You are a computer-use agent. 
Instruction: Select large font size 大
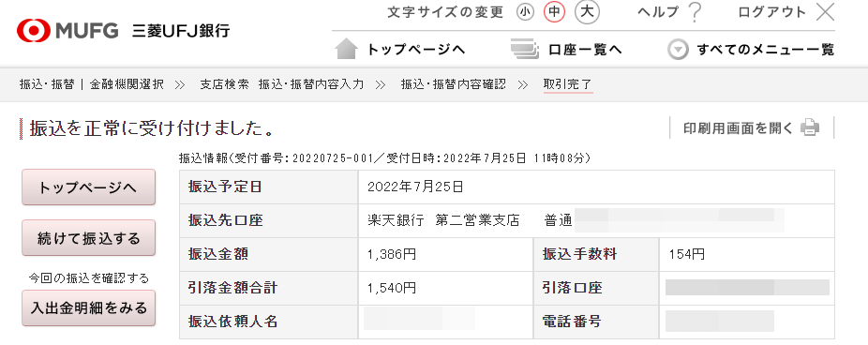588,12
